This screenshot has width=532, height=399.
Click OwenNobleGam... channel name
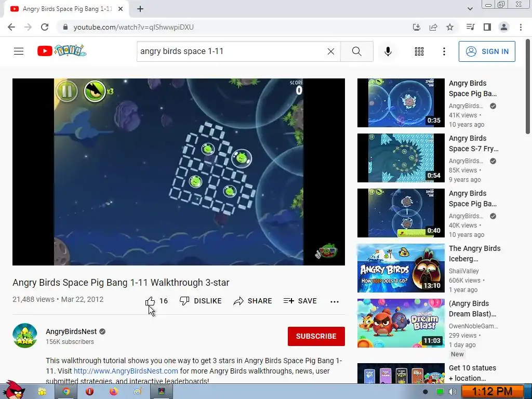[x=473, y=326]
